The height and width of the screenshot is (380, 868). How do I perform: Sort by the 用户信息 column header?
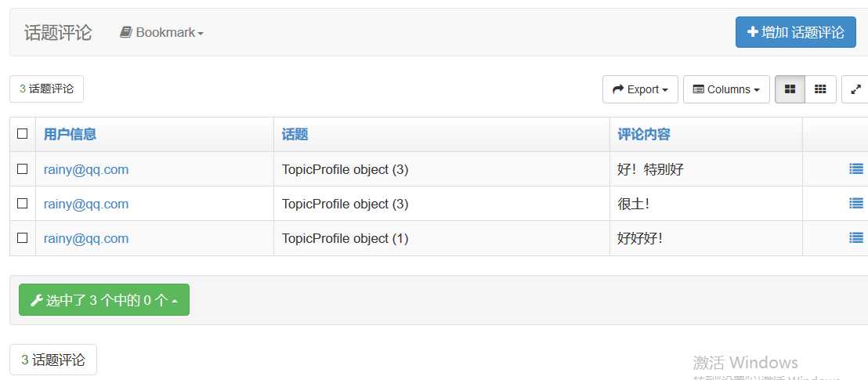(x=70, y=134)
